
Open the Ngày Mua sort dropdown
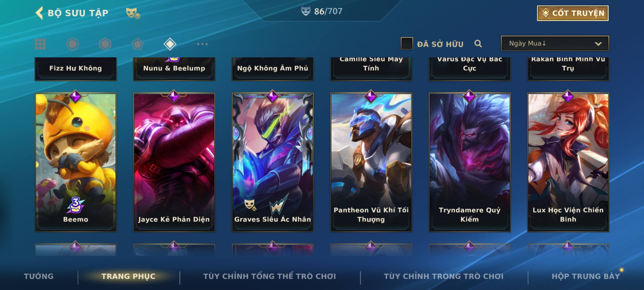555,44
